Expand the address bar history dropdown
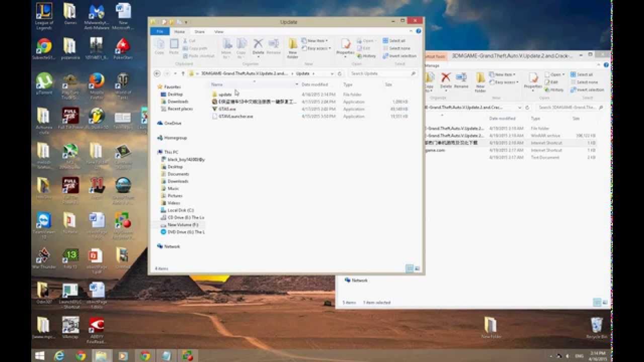This screenshot has width=644, height=362. 333,73
